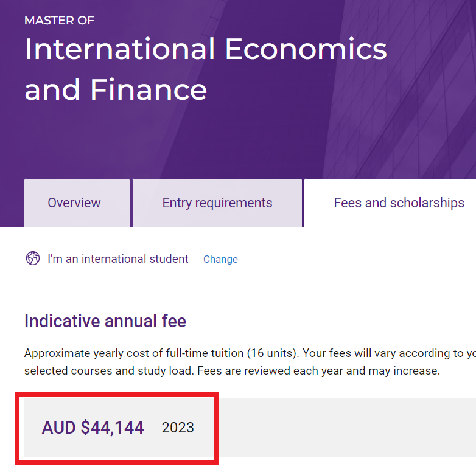Open the Overview tab
This screenshot has height=475, width=476.
tap(74, 203)
